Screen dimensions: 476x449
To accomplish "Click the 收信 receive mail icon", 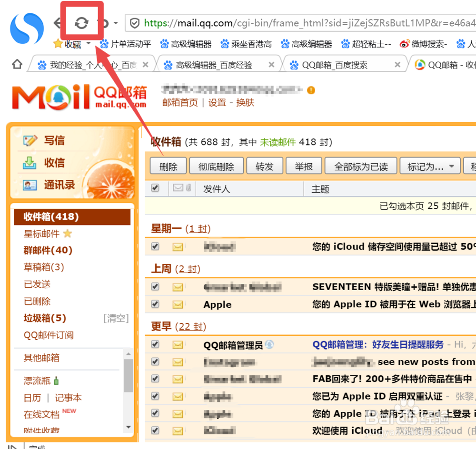I will (30, 163).
